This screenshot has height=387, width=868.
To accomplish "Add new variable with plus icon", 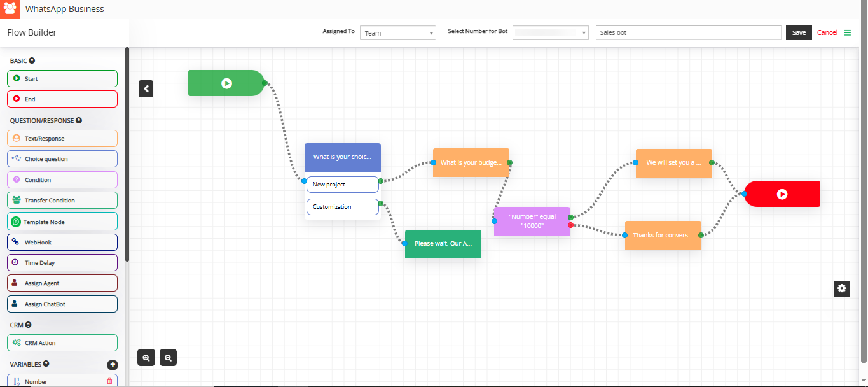I will tap(113, 365).
